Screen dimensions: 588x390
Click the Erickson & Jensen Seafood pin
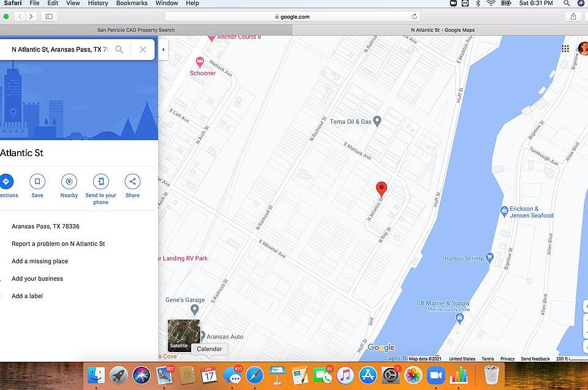504,211
